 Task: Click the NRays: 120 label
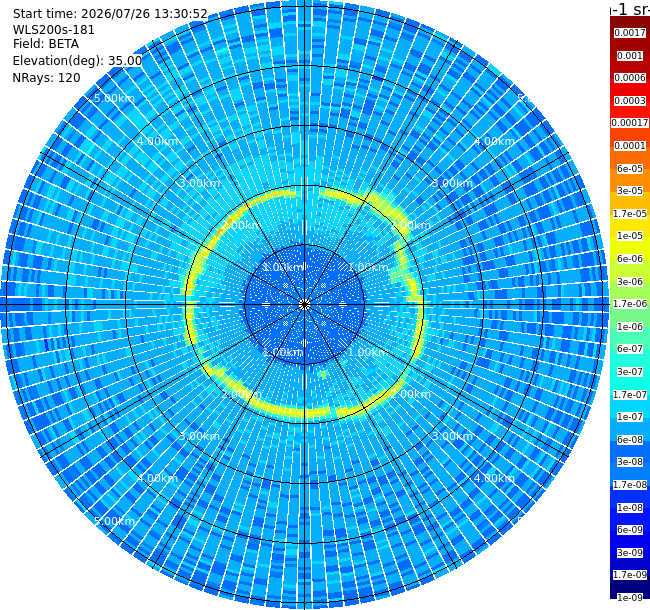point(46,77)
